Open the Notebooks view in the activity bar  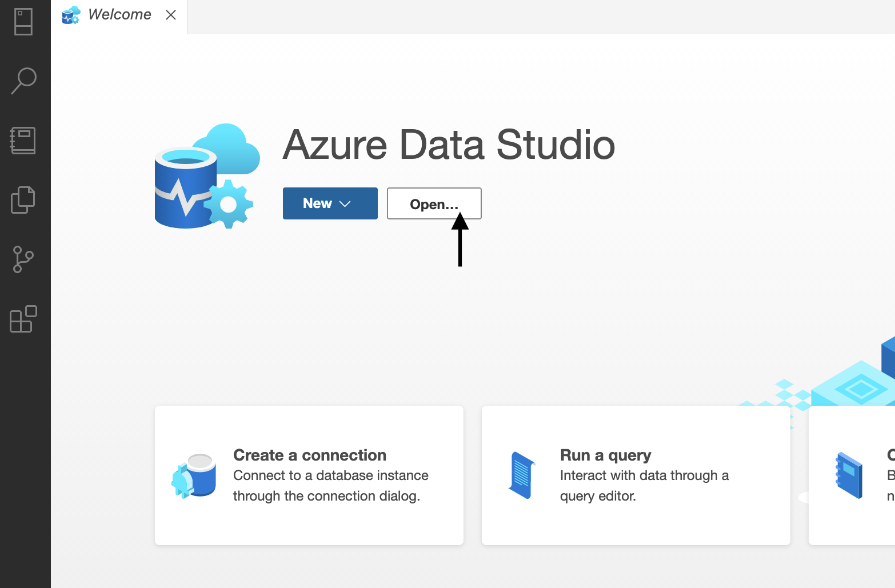[23, 141]
